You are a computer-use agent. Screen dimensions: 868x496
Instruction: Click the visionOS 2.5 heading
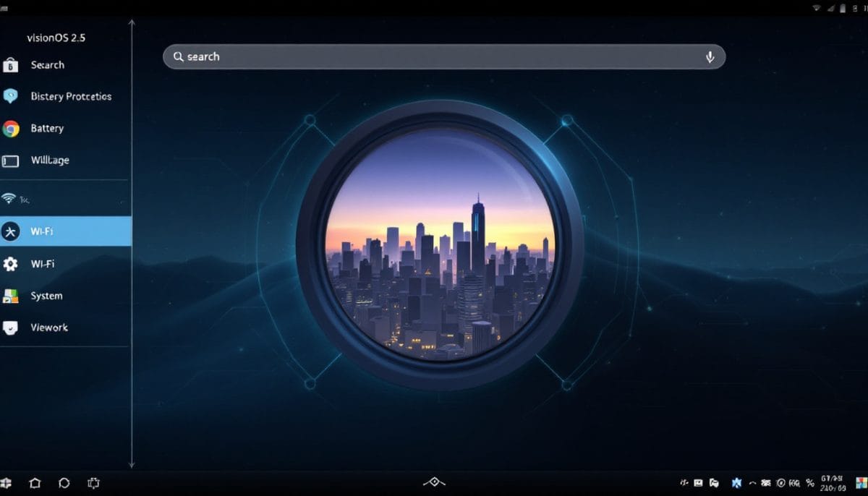click(x=56, y=38)
